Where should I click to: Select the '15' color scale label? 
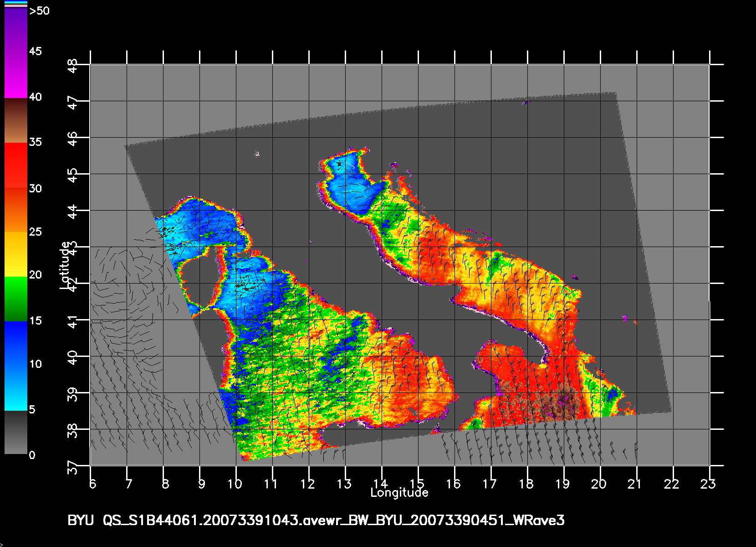pyautogui.click(x=35, y=320)
